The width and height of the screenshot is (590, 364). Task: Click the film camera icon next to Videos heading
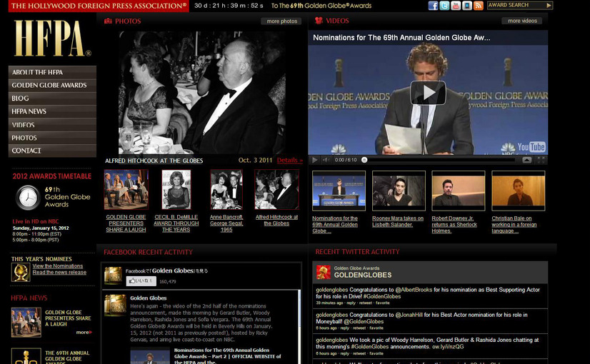coord(319,21)
